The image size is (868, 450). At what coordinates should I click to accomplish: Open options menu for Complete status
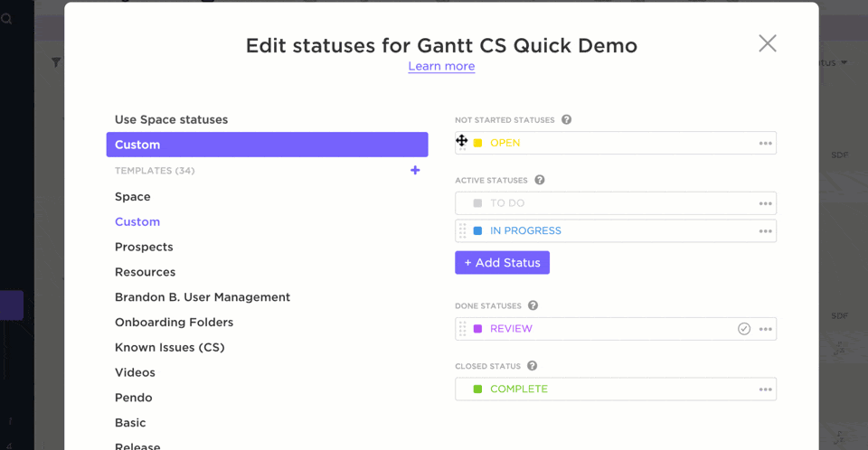tap(766, 389)
